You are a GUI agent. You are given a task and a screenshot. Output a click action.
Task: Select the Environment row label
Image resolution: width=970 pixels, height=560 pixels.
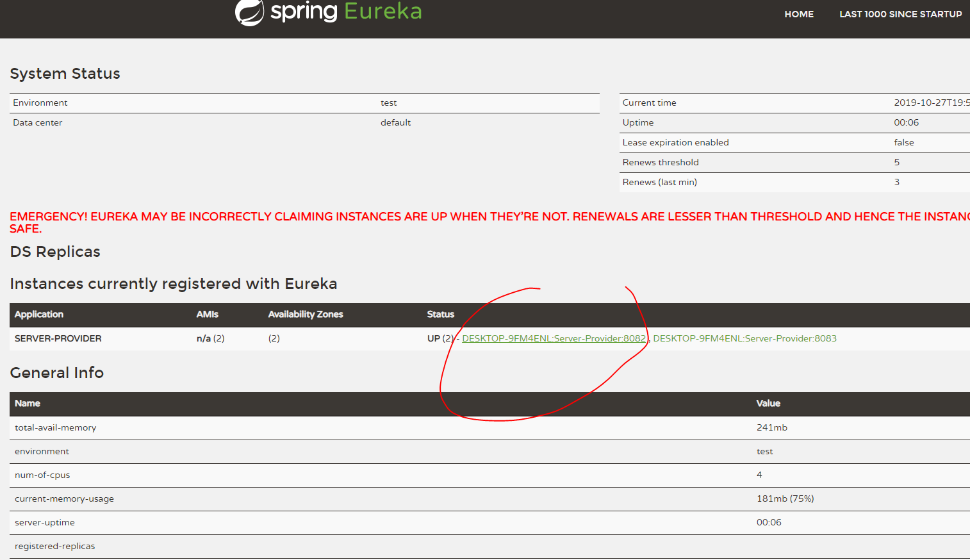point(40,103)
